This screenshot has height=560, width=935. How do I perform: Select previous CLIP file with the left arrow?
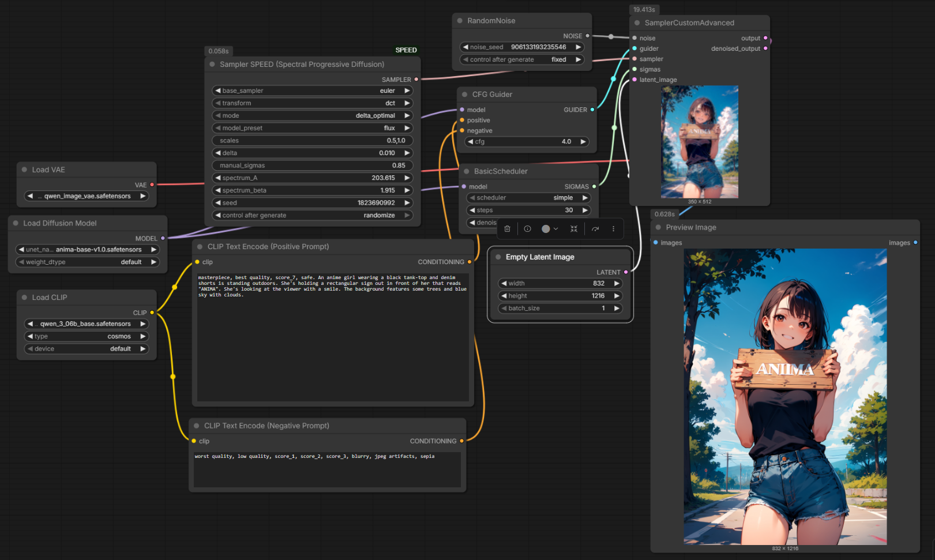[30, 324]
